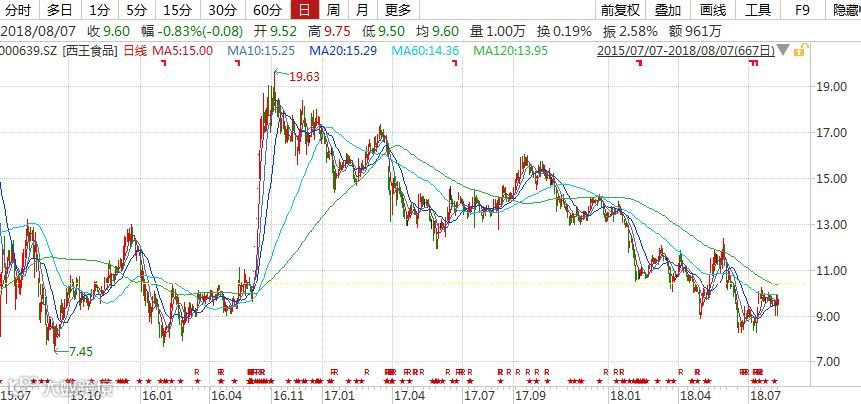
Task: Click the 15.10 time axis label
Action: [85, 395]
